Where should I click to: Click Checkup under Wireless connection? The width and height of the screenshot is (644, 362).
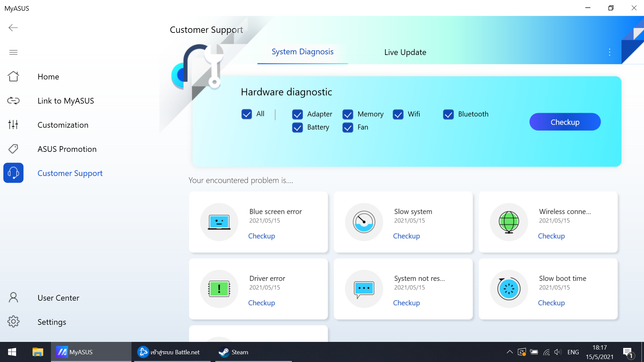(551, 236)
